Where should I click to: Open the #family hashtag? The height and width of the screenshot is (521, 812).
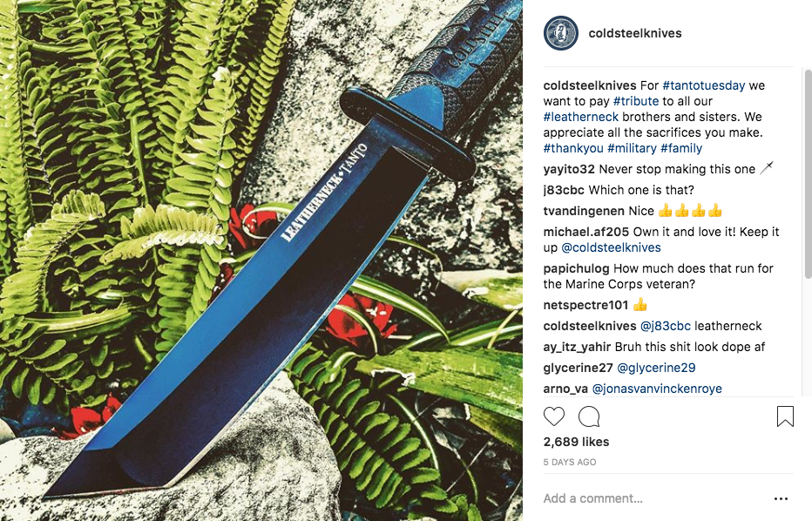681,148
